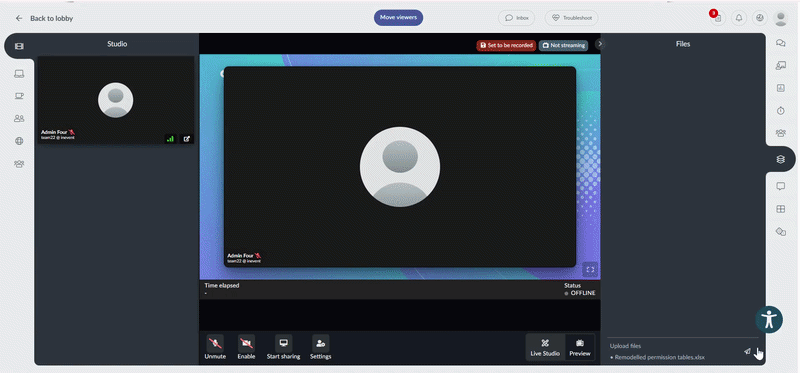
Task: Open the overlapping shapes icon in right sidebar
Action: [x=780, y=232]
